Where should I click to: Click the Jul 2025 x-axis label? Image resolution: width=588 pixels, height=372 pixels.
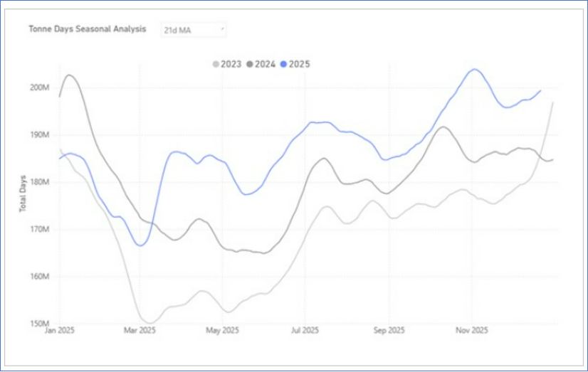point(305,331)
